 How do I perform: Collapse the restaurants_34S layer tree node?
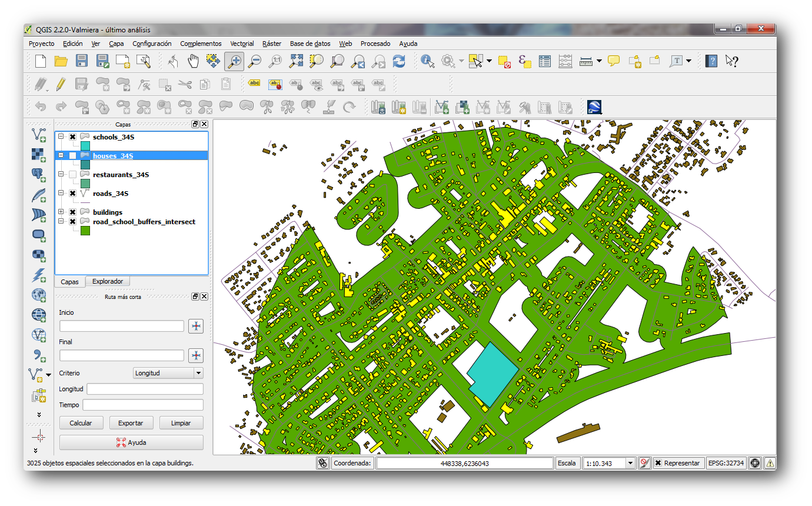[x=61, y=174]
